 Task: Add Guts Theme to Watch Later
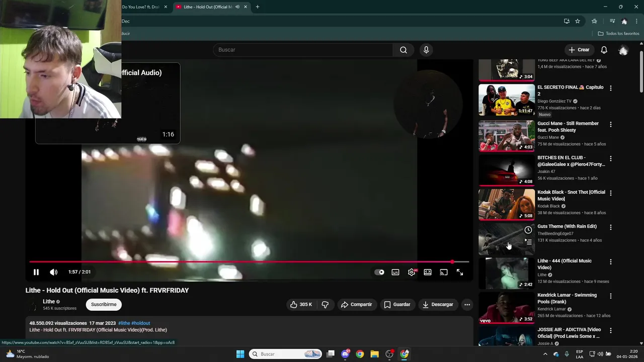pyautogui.click(x=528, y=230)
